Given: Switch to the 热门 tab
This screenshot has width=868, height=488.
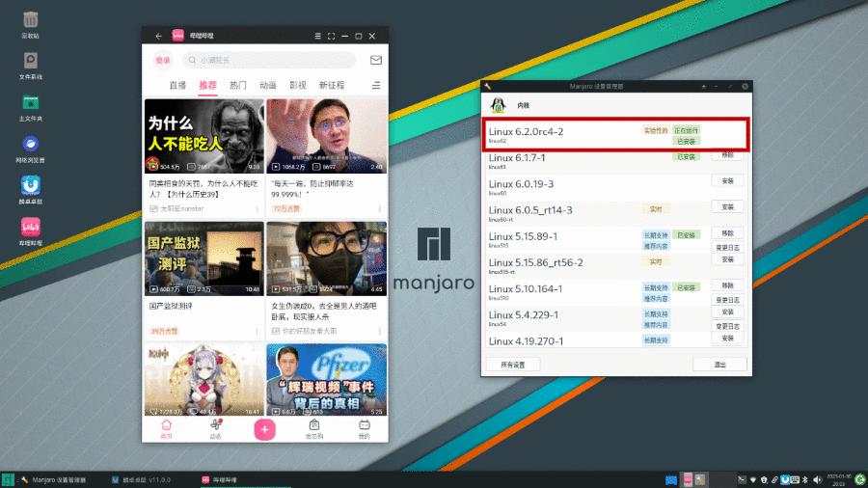Looking at the screenshot, I should point(237,85).
